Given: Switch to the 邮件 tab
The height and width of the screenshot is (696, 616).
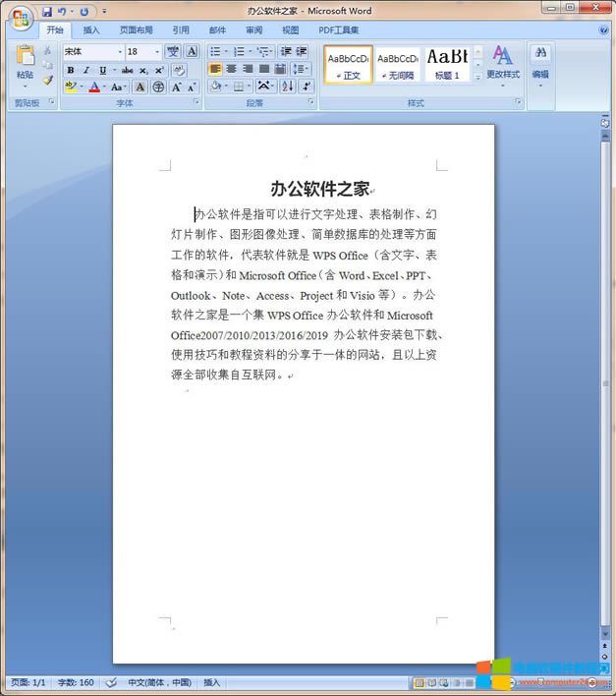Looking at the screenshot, I should tap(217, 30).
